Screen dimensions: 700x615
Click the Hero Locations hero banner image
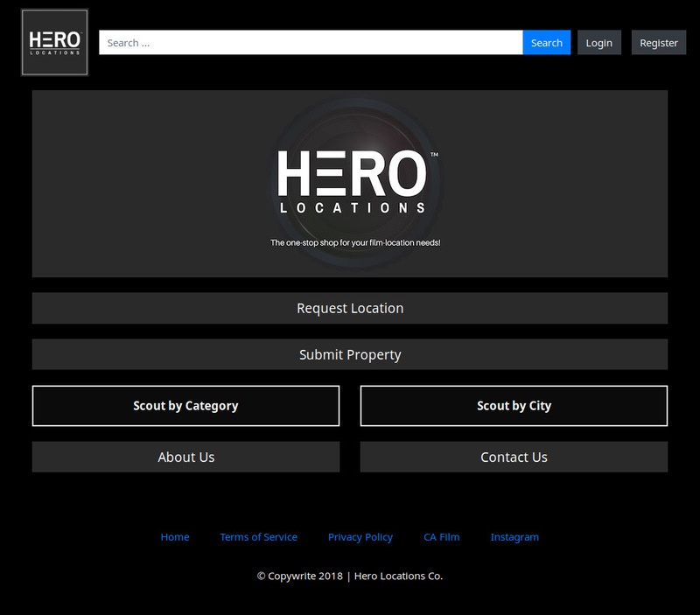tap(350, 184)
